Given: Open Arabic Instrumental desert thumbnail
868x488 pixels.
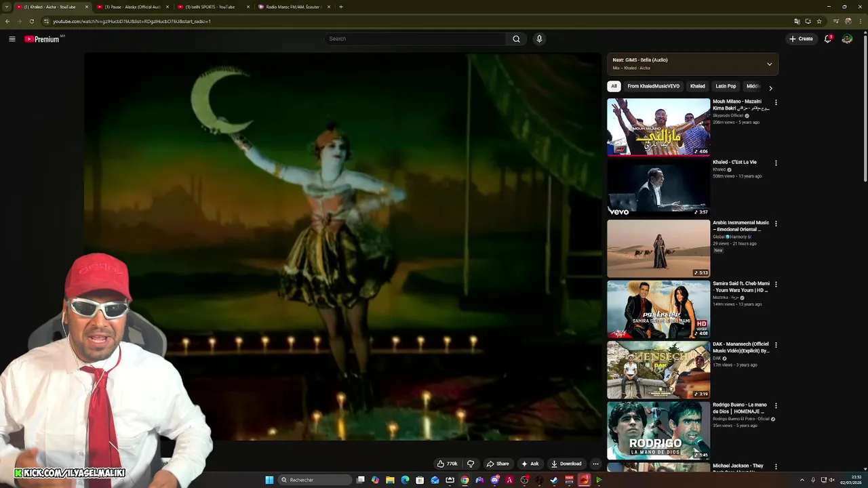Looking at the screenshot, I should coord(658,248).
